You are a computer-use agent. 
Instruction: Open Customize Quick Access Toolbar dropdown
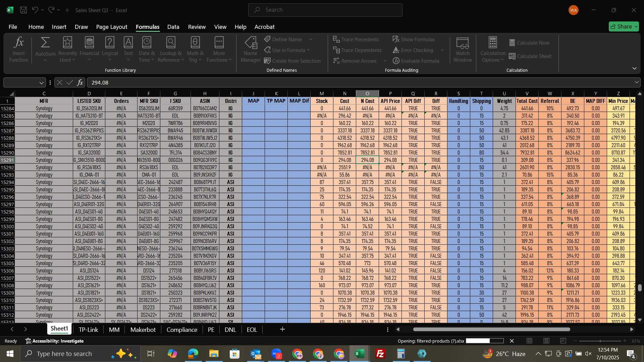click(x=67, y=10)
